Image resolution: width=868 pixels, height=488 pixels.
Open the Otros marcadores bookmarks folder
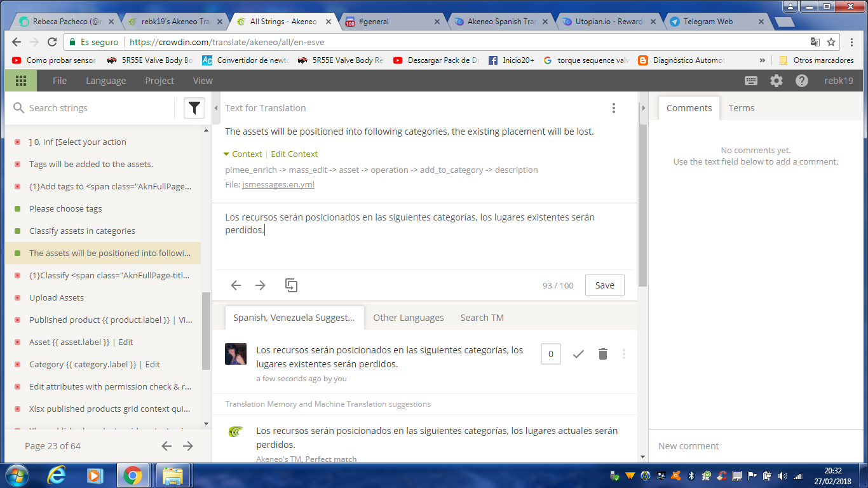click(817, 60)
